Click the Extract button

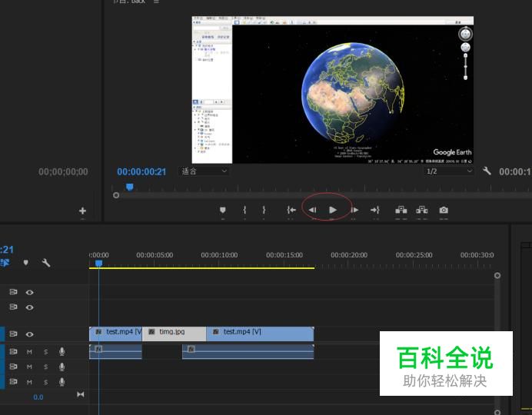pyautogui.click(x=422, y=211)
